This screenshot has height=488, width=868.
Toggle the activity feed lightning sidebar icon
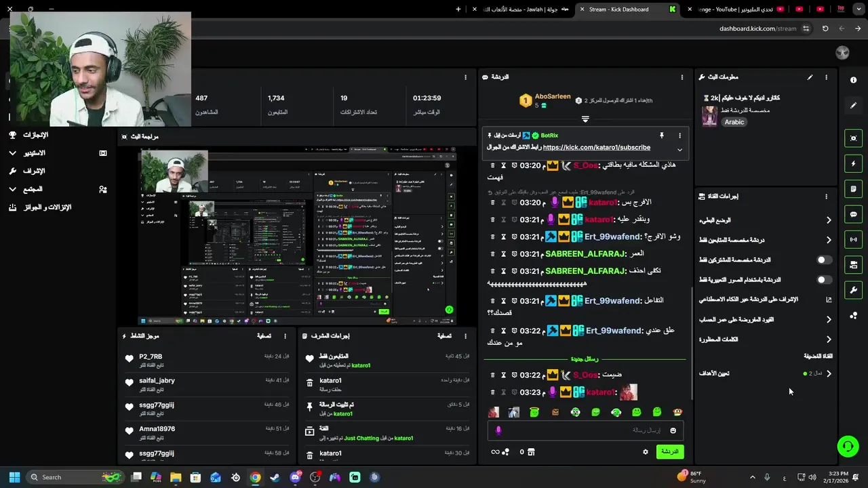[853, 163]
